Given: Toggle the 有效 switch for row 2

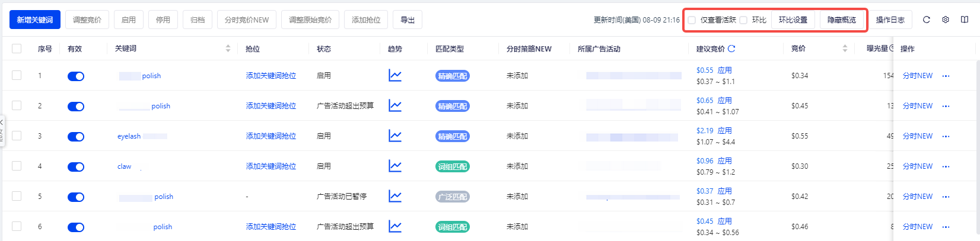Looking at the screenshot, I should (76, 106).
